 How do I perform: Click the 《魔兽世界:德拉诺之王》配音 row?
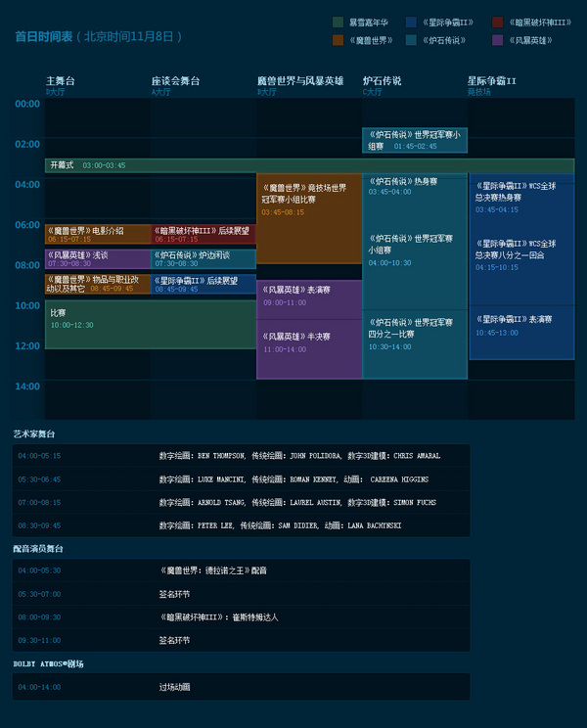241,569
